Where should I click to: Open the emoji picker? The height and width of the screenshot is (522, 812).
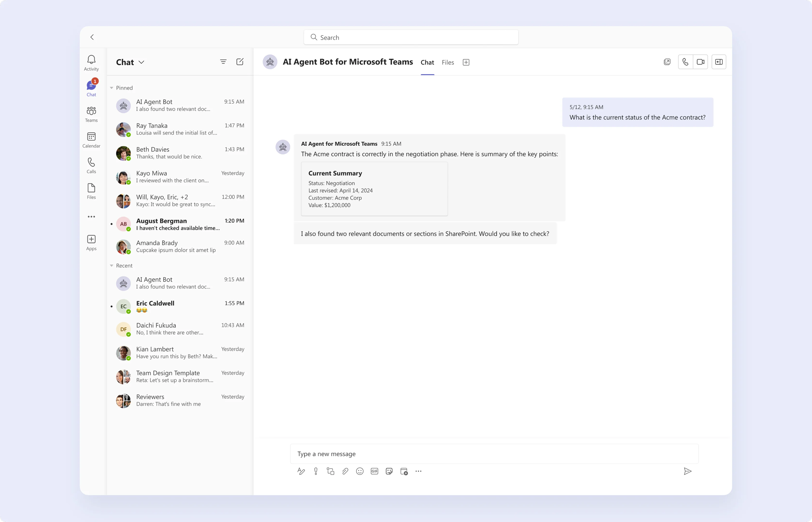coord(360,471)
